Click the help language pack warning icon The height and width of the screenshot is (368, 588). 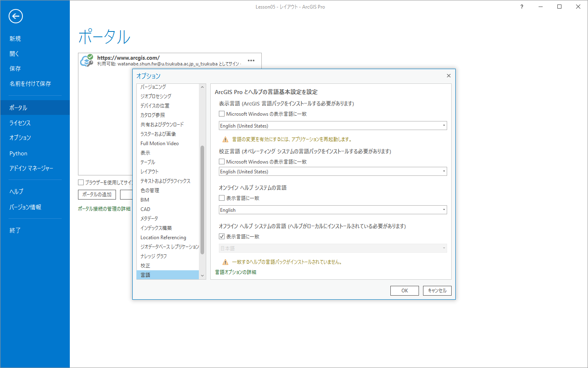click(225, 262)
